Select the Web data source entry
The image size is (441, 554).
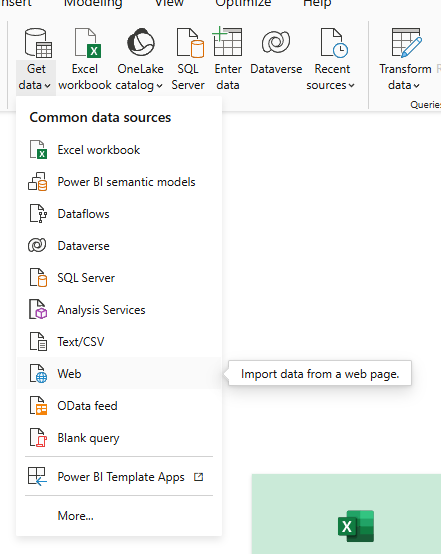click(x=119, y=374)
